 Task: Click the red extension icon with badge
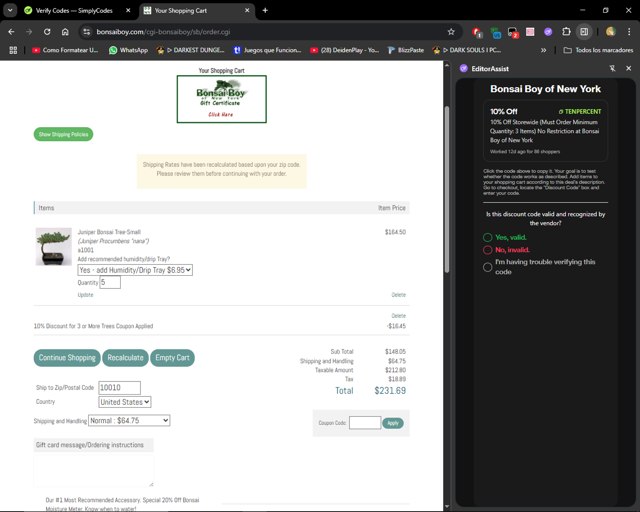pyautogui.click(x=477, y=32)
